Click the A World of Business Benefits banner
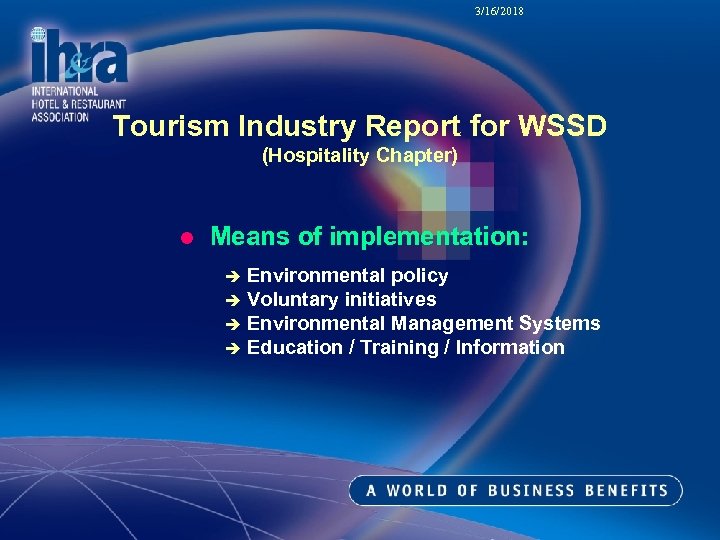 pos(516,490)
